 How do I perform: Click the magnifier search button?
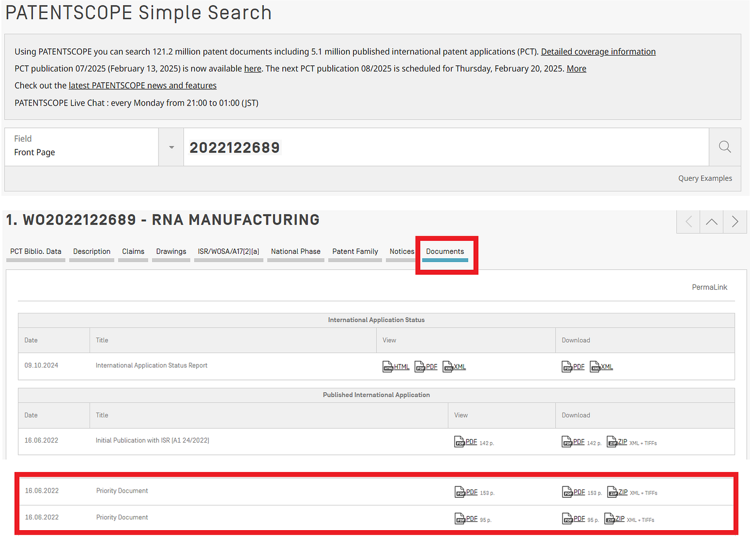[x=725, y=147]
